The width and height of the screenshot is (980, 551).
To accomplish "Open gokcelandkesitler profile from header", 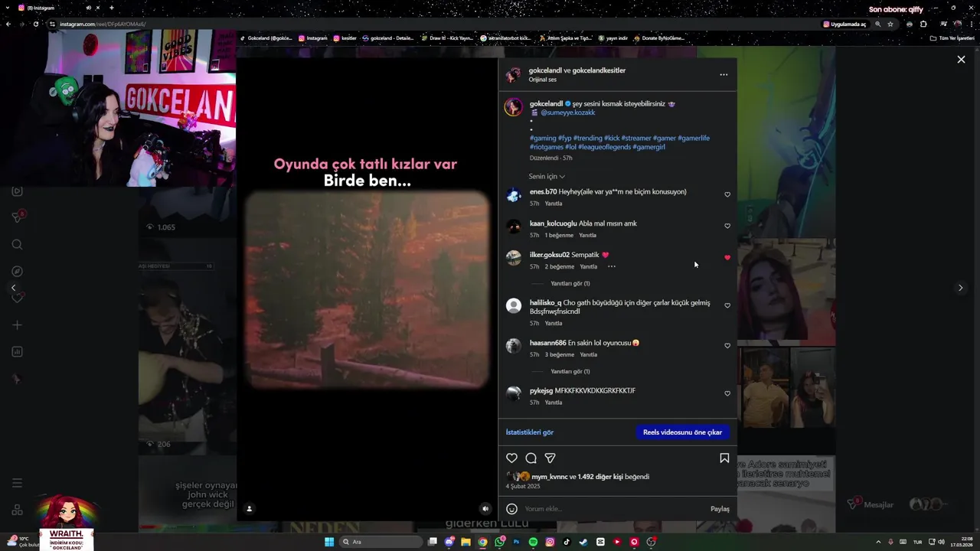I will coord(599,70).
